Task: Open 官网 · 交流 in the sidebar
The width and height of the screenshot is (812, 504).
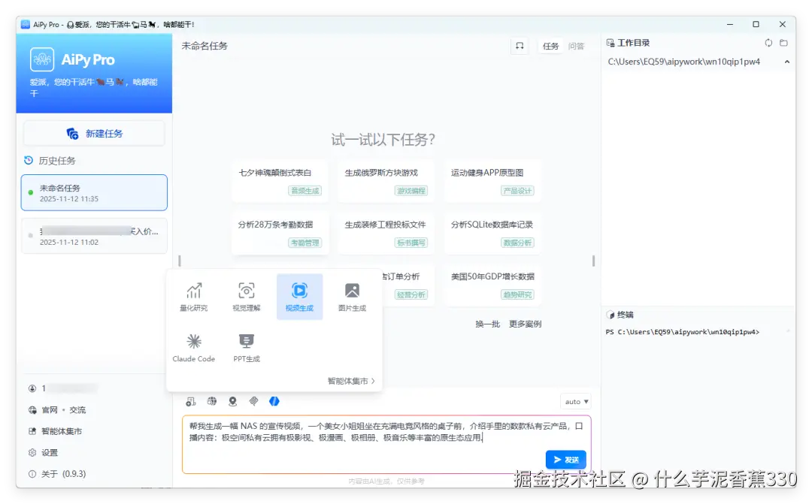Action: pos(57,410)
